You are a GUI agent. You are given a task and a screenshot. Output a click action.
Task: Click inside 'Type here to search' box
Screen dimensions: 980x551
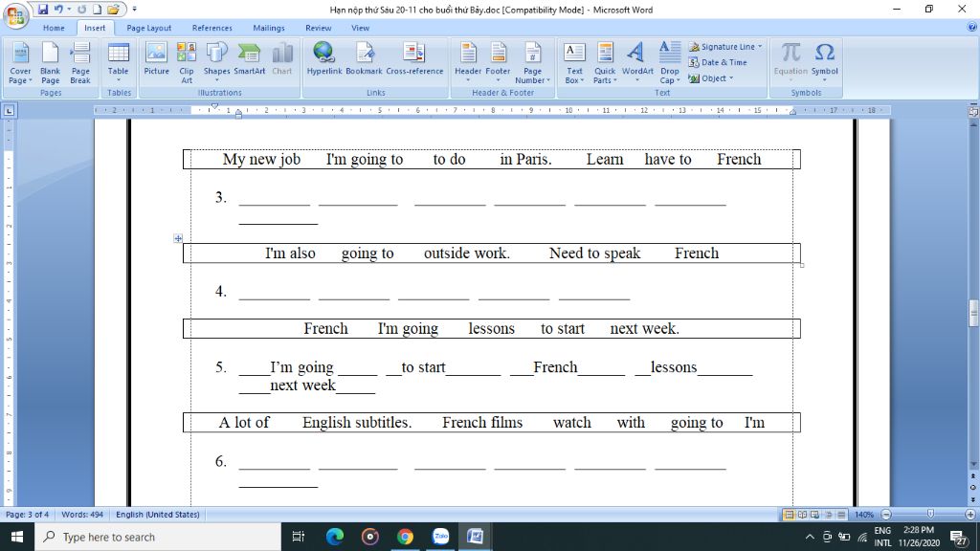(158, 538)
